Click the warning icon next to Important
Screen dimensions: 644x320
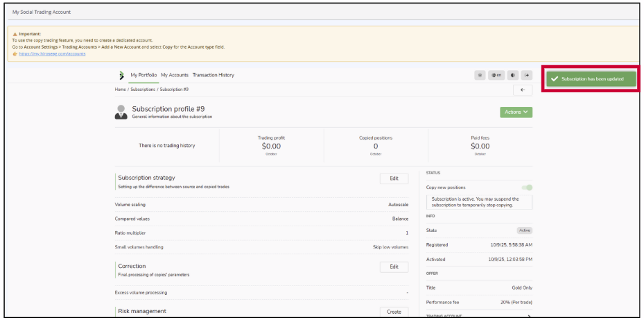click(x=15, y=33)
